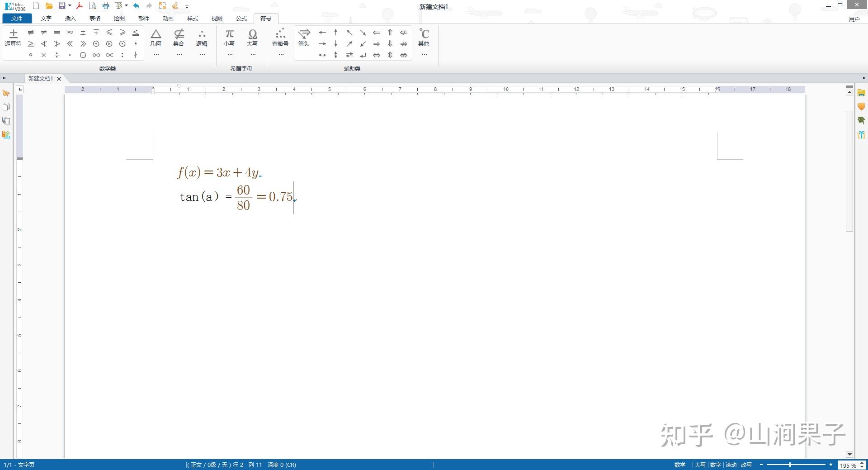Insert the approximately equal symbol
The width and height of the screenshot is (868, 470).
point(70,32)
